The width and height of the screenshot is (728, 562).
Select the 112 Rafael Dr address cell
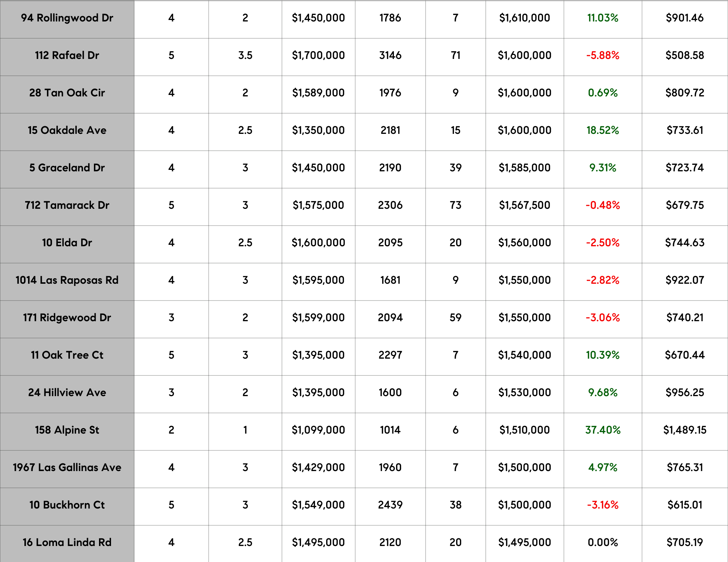pos(67,56)
